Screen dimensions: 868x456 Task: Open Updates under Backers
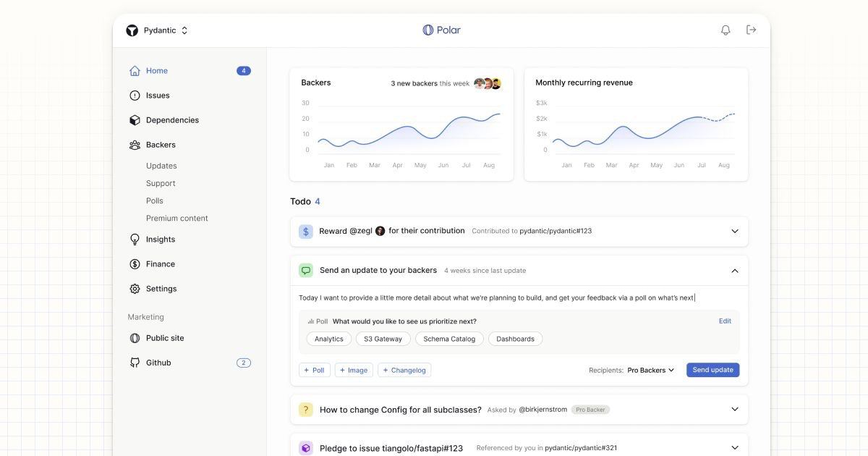[x=161, y=166]
